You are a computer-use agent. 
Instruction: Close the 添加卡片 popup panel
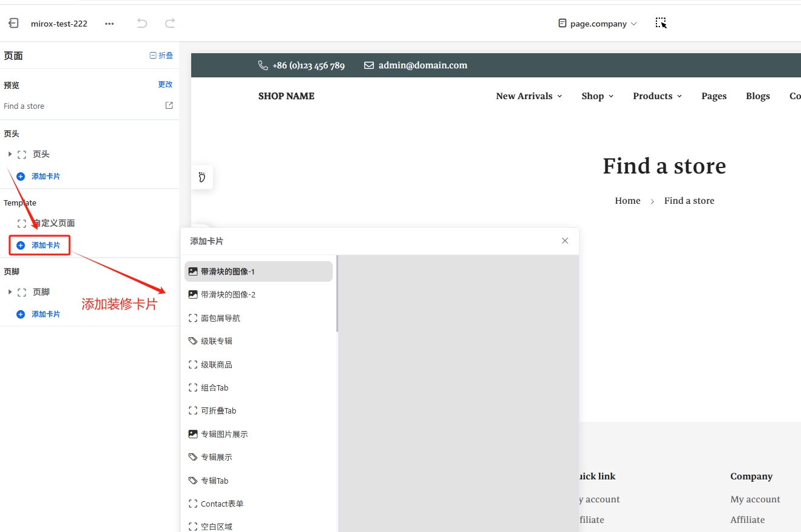pos(565,241)
